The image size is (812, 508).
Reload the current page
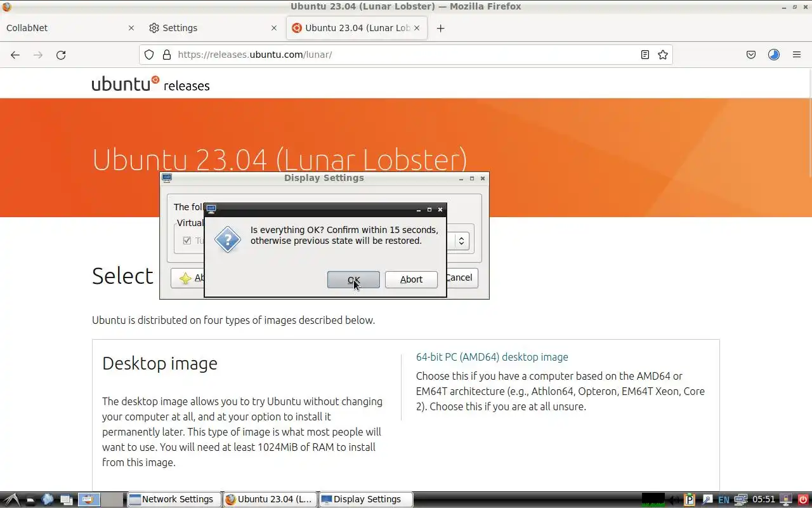[61, 55]
